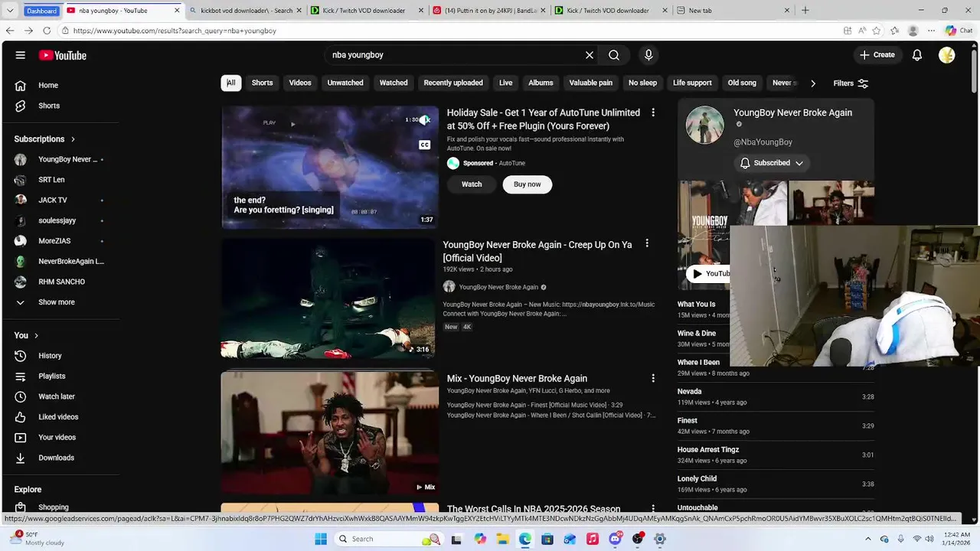The height and width of the screenshot is (551, 980).
Task: Select the All filter chip
Action: (x=231, y=83)
